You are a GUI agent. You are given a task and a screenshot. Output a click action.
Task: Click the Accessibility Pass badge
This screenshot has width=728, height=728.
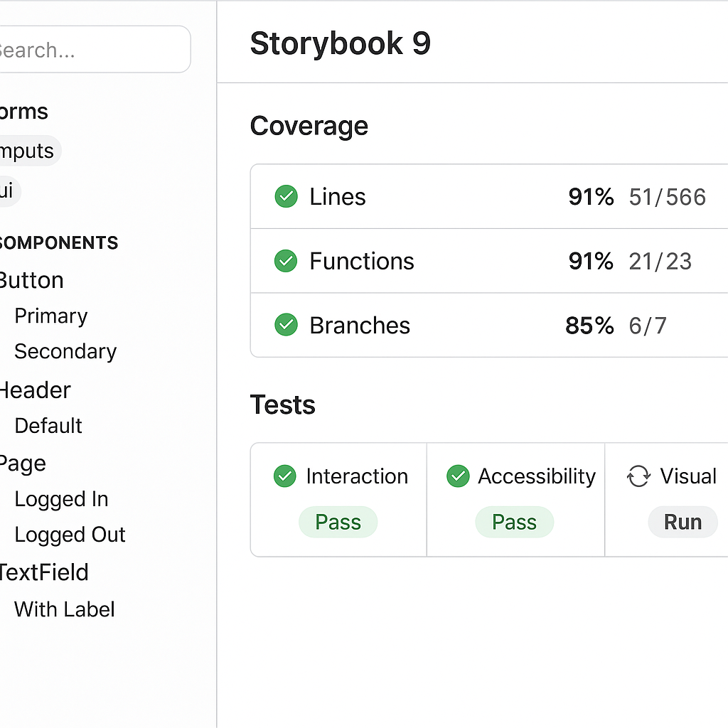[515, 522]
